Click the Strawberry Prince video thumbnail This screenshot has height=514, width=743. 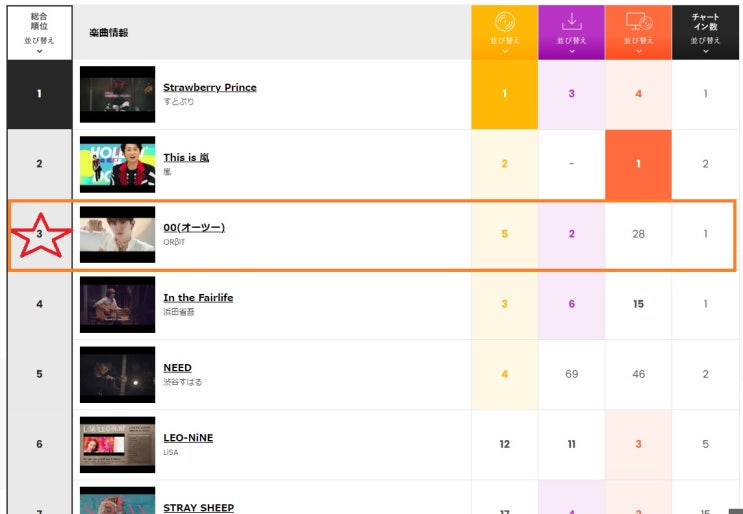click(118, 94)
